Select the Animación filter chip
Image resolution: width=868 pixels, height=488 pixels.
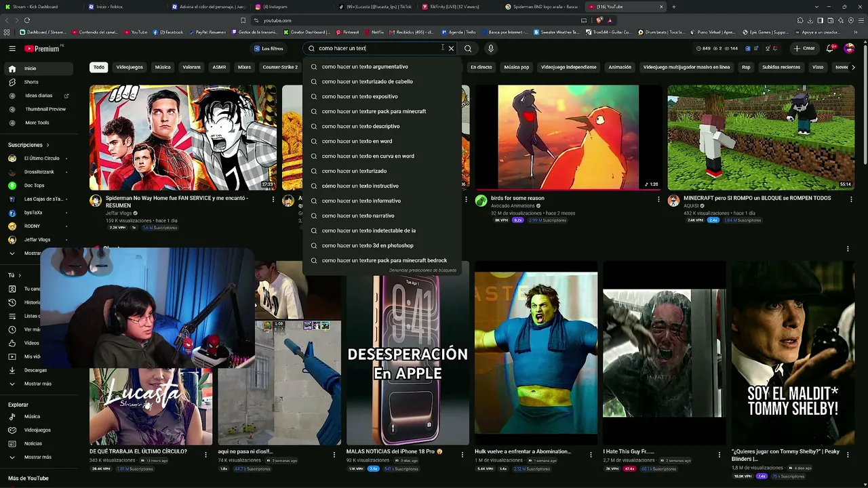click(x=620, y=67)
